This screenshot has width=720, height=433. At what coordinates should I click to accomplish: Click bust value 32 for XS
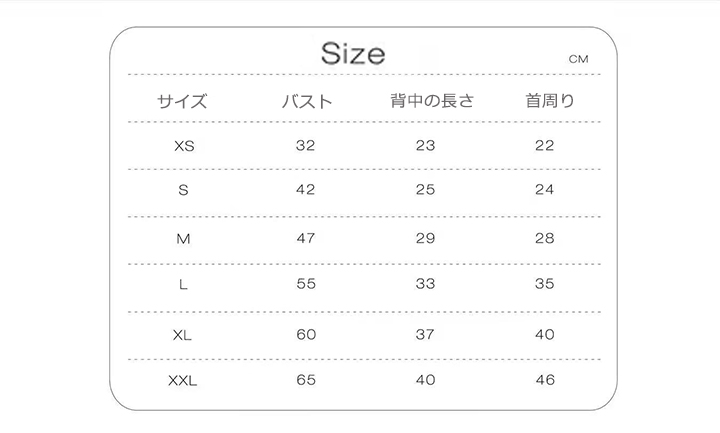[x=306, y=146]
